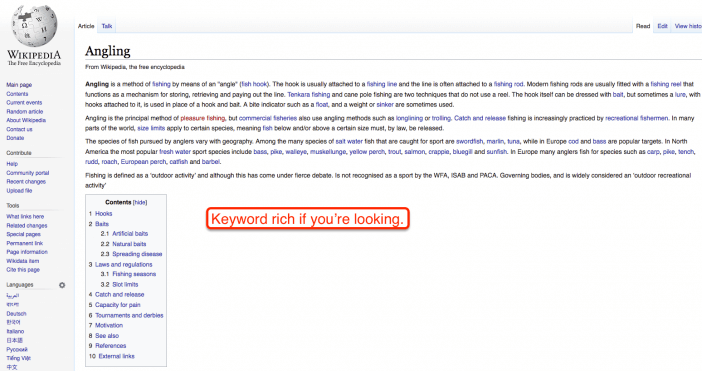
Task: Open size limits link
Action: point(151,128)
